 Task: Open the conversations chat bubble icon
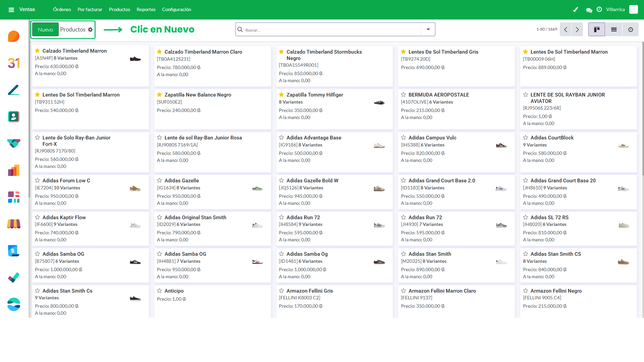(589, 10)
